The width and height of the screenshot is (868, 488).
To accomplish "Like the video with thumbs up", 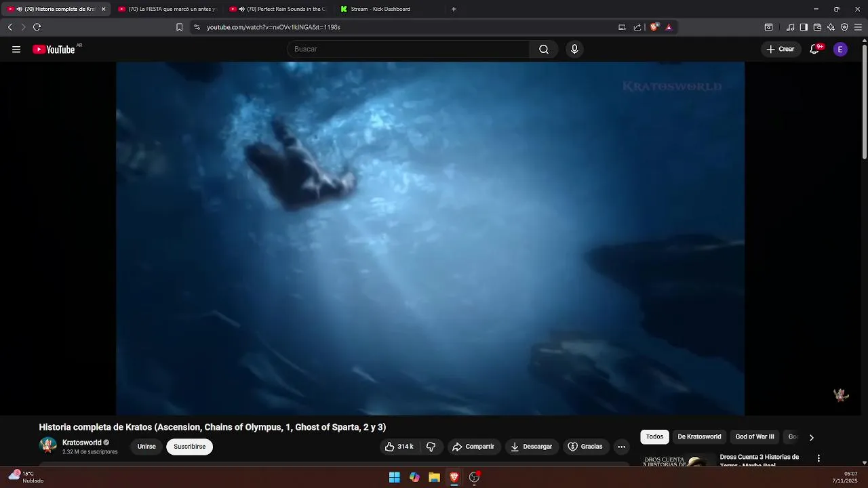I will (399, 447).
